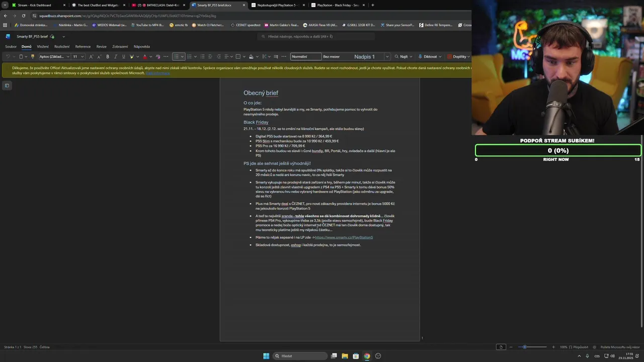
Task: Open new browser tab with plus
Action: point(372,5)
